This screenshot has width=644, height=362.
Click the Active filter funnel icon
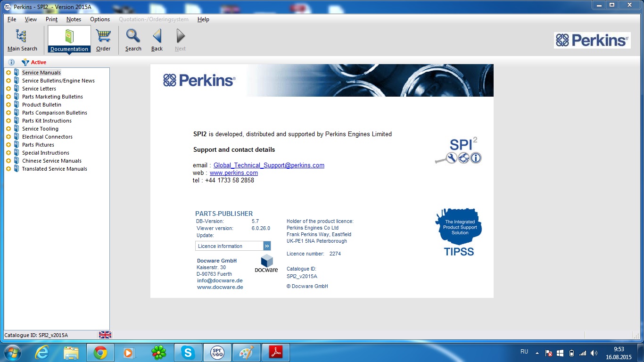point(25,62)
